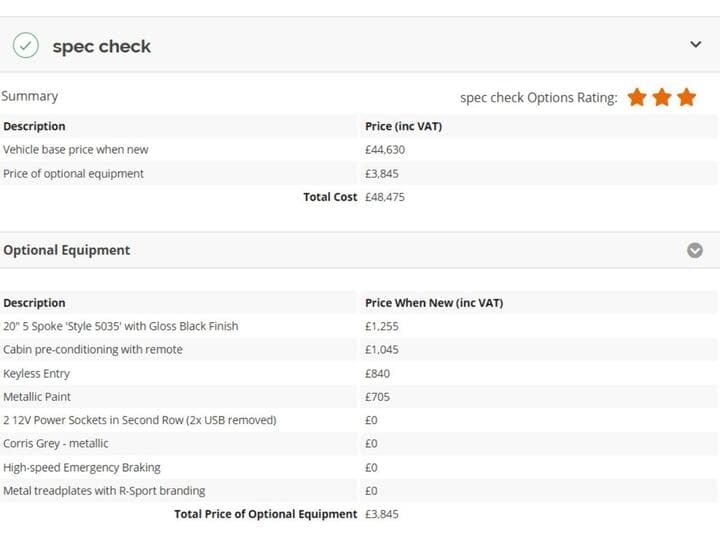Click the Optional Equipment section header
The width and height of the screenshot is (720, 540).
pyautogui.click(x=360, y=250)
